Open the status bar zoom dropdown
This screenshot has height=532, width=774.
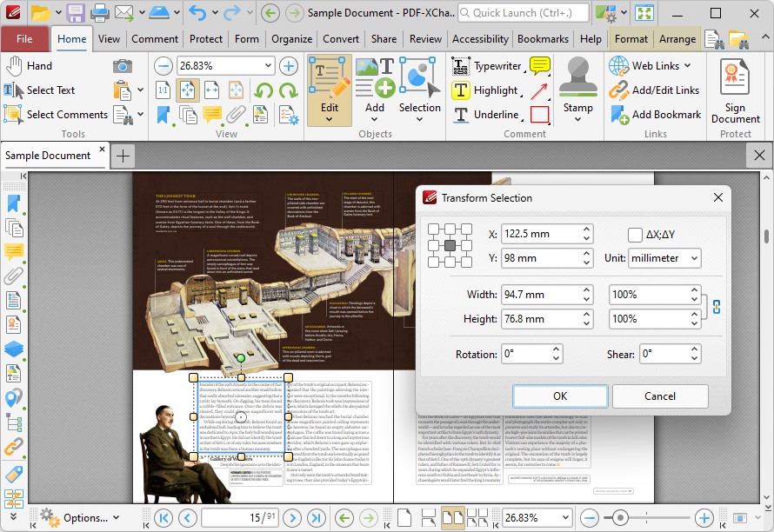(565, 518)
